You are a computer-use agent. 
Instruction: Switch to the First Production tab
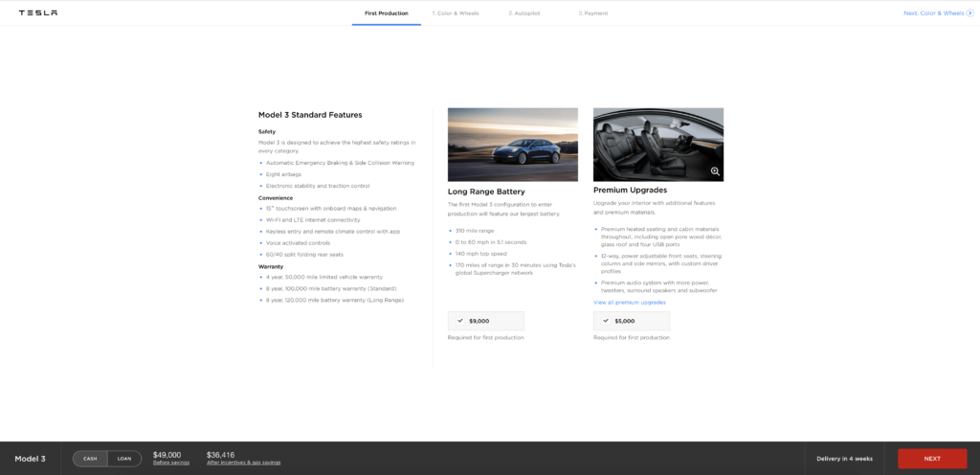pos(387,13)
